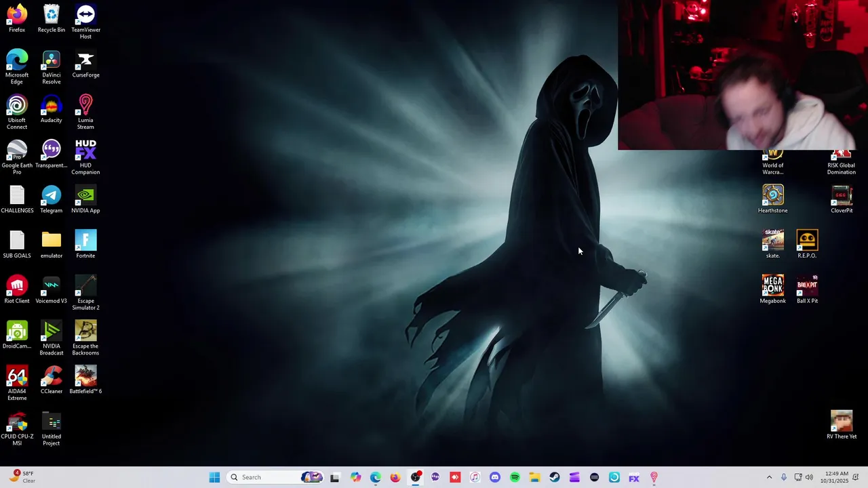Screen dimensions: 868x488
Task: Select the HUD Companion desktop icon
Action: point(85,157)
